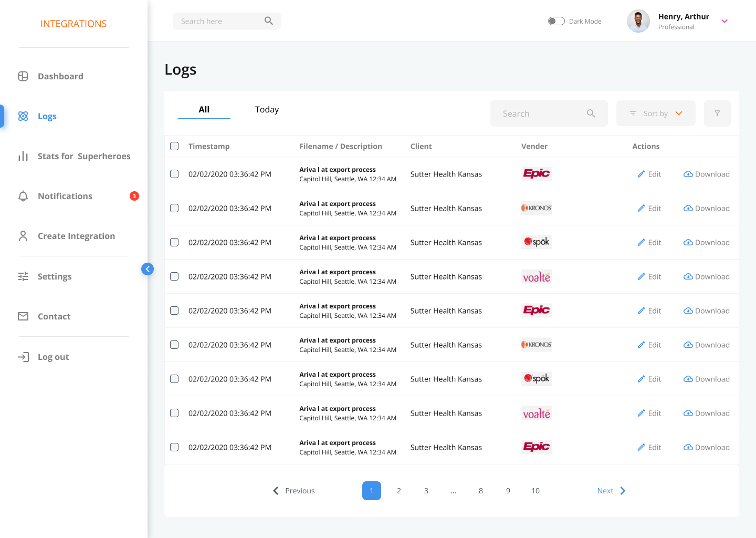This screenshot has height=538, width=756.
Task: Click the first Spok vendor logo
Action: click(537, 242)
